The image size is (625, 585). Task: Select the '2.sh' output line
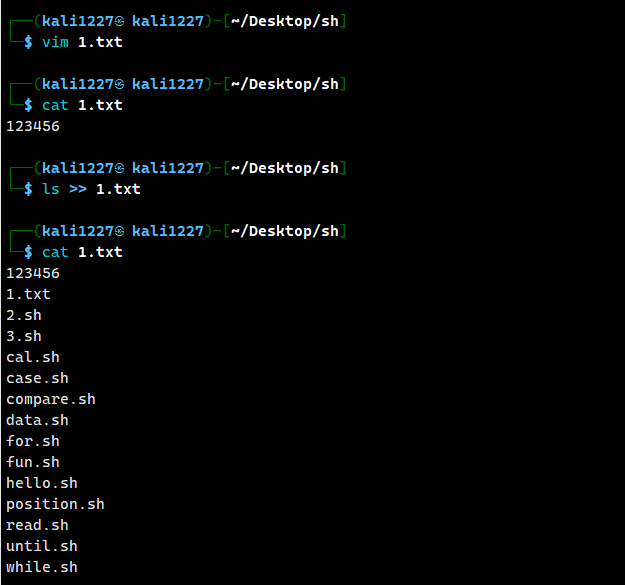(x=24, y=315)
